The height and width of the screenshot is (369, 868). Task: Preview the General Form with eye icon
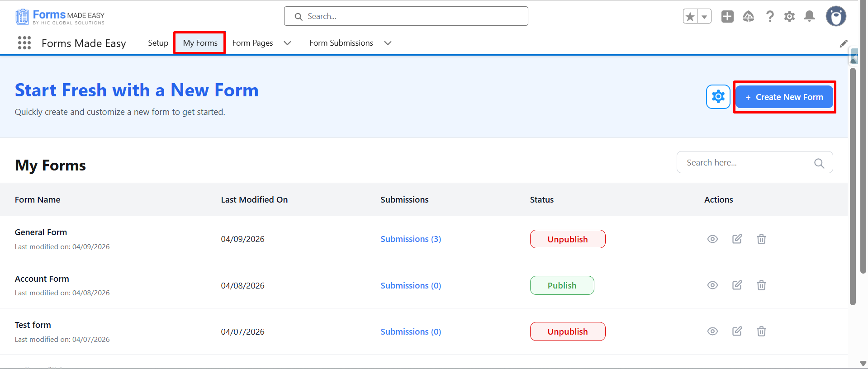[712, 239]
